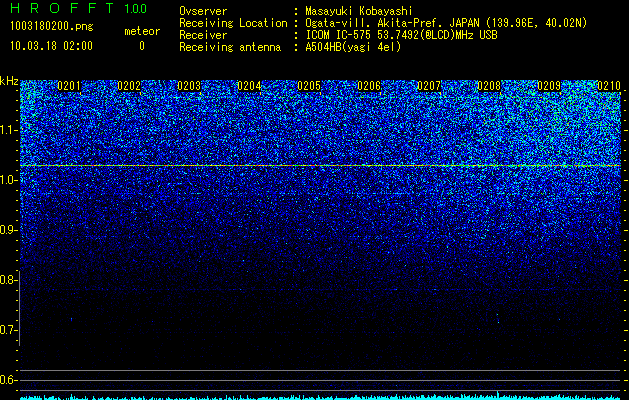The image size is (629, 400).
Task: Click the 0210 time marker
Action: pos(609,86)
